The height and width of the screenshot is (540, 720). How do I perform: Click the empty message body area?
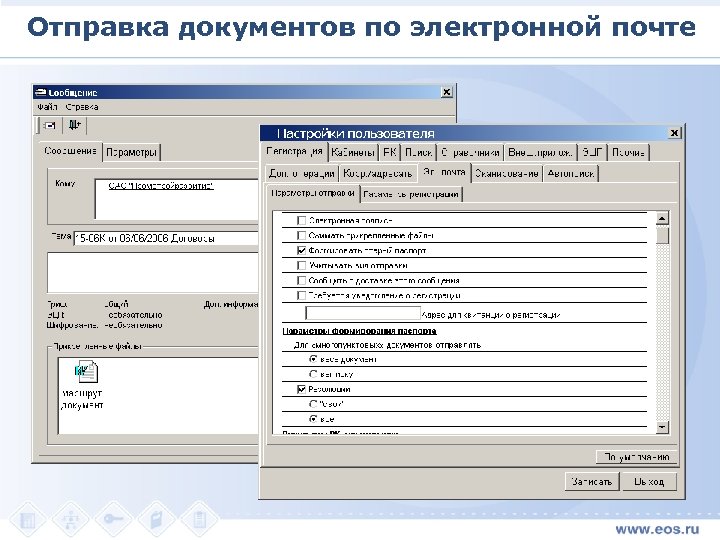153,272
